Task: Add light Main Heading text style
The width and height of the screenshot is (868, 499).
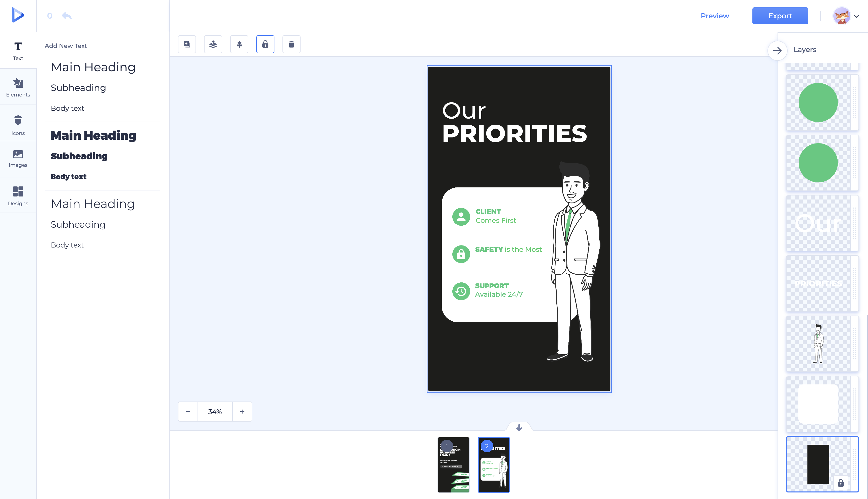Action: tap(93, 67)
